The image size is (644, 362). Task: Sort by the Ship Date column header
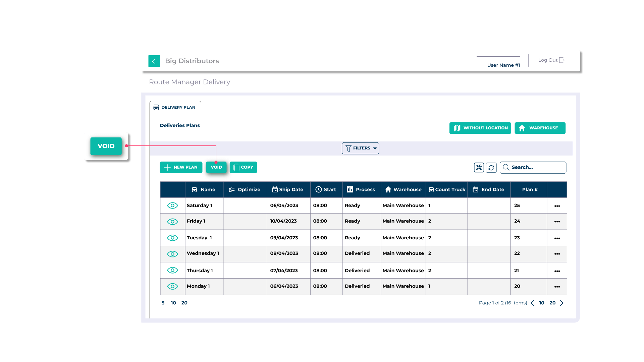(288, 189)
